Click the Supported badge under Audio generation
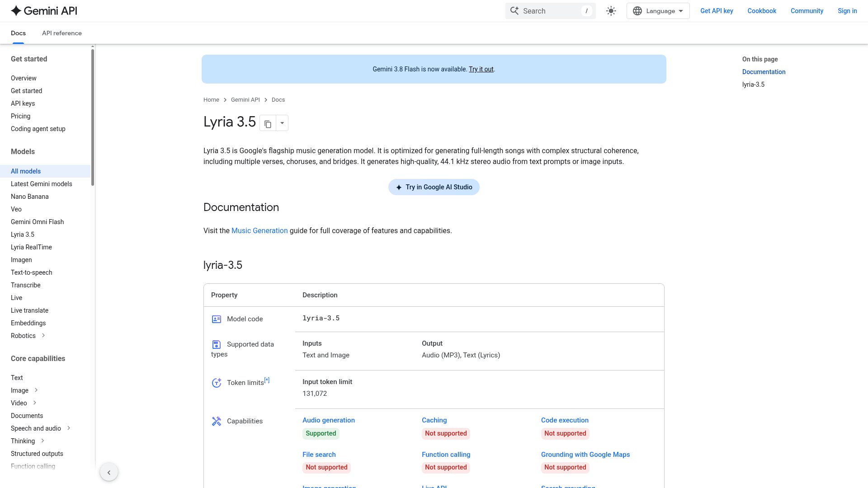This screenshot has height=488, width=868. 321,433
